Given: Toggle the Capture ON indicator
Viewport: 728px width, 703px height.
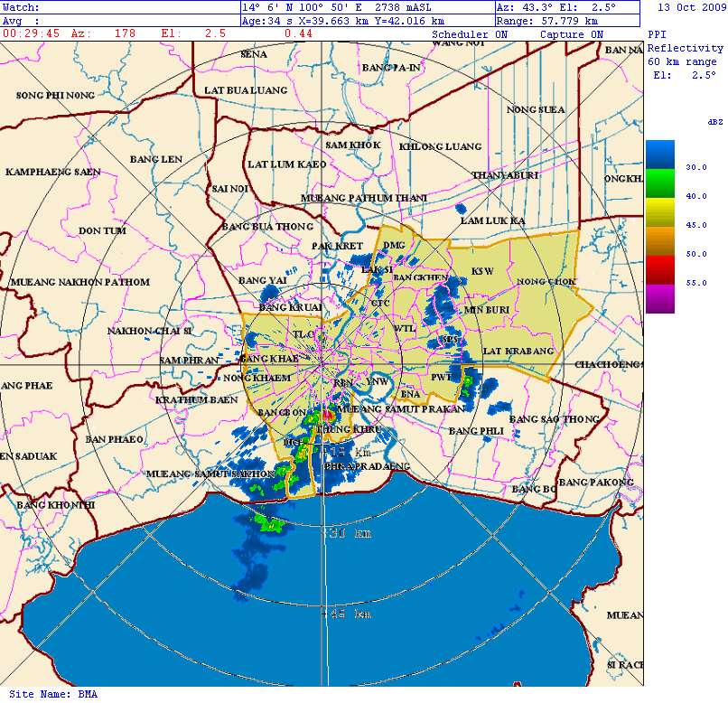Looking at the screenshot, I should 571,34.
